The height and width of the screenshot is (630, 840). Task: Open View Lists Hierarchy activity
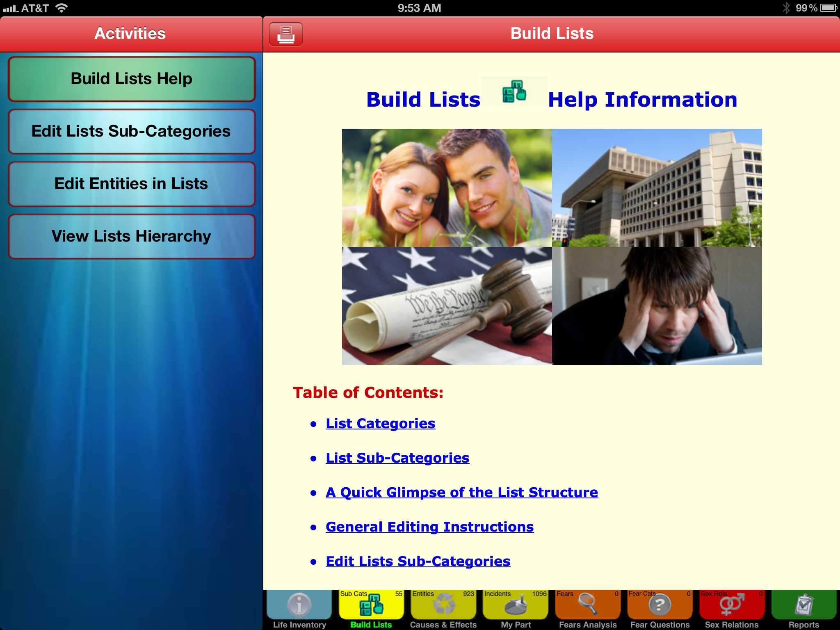132,236
